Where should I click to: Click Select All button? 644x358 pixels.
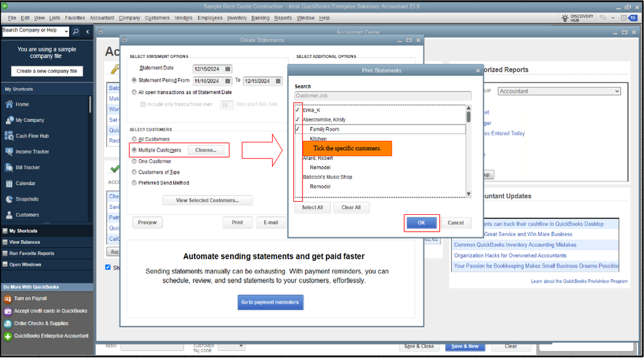point(312,208)
